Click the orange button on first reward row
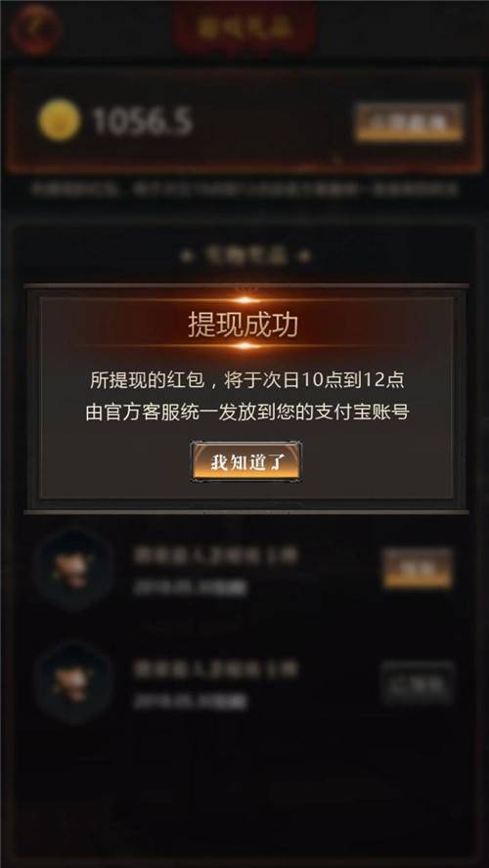The height and width of the screenshot is (868, 489). click(x=418, y=568)
